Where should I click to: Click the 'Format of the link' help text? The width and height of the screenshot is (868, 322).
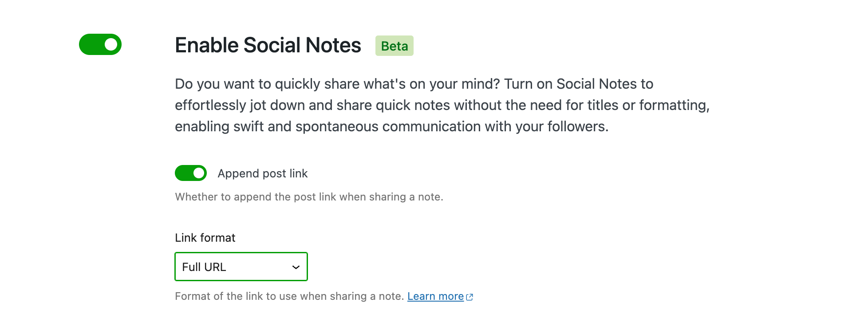(x=289, y=296)
